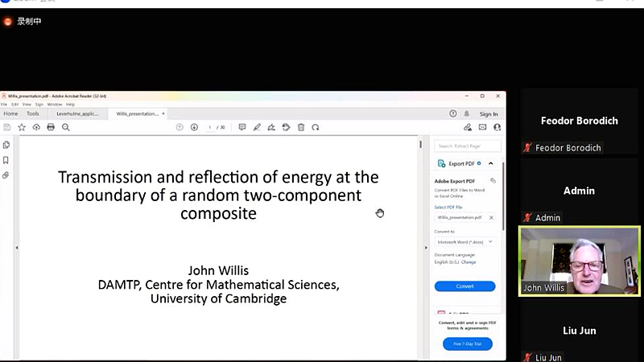Open page thumbnails panel in left sidebar
Screen dimensions: 644x362
pyautogui.click(x=6, y=145)
